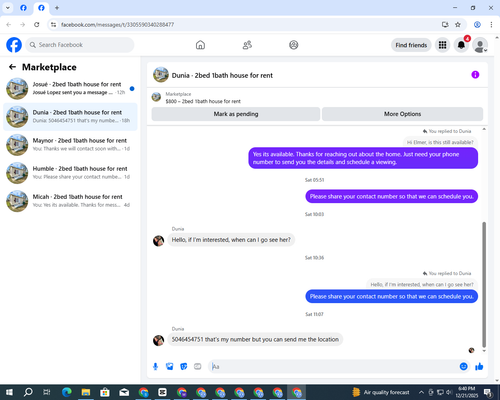Focus the Search Facebook field

(80, 45)
